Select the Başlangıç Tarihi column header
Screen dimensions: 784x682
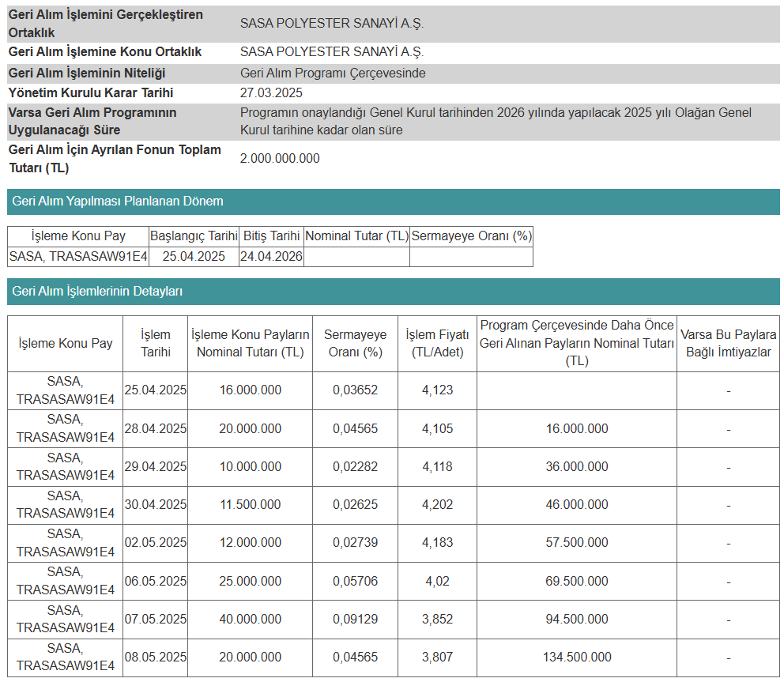(x=194, y=236)
